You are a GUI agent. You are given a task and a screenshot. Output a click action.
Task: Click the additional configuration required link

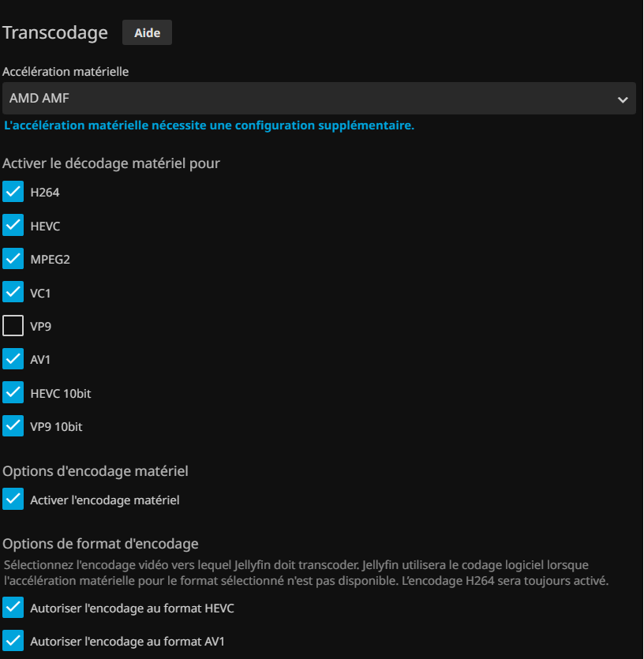[209, 125]
